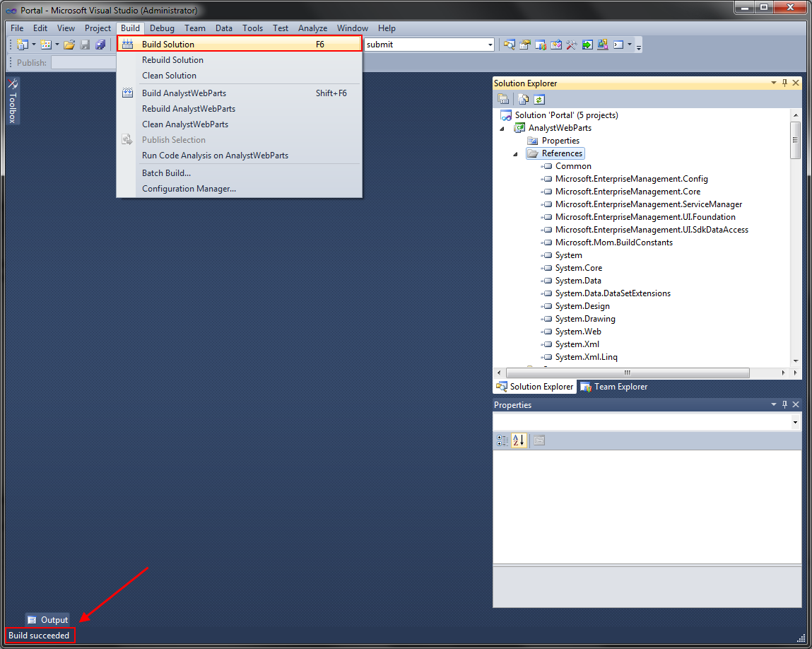Open the Output window tab

click(47, 620)
